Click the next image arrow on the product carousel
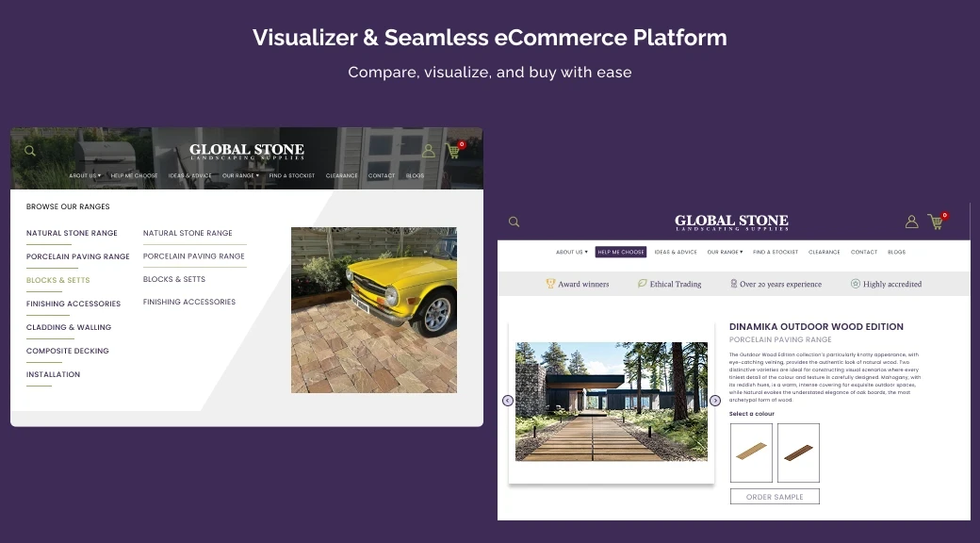Image resolution: width=980 pixels, height=543 pixels. coord(715,401)
